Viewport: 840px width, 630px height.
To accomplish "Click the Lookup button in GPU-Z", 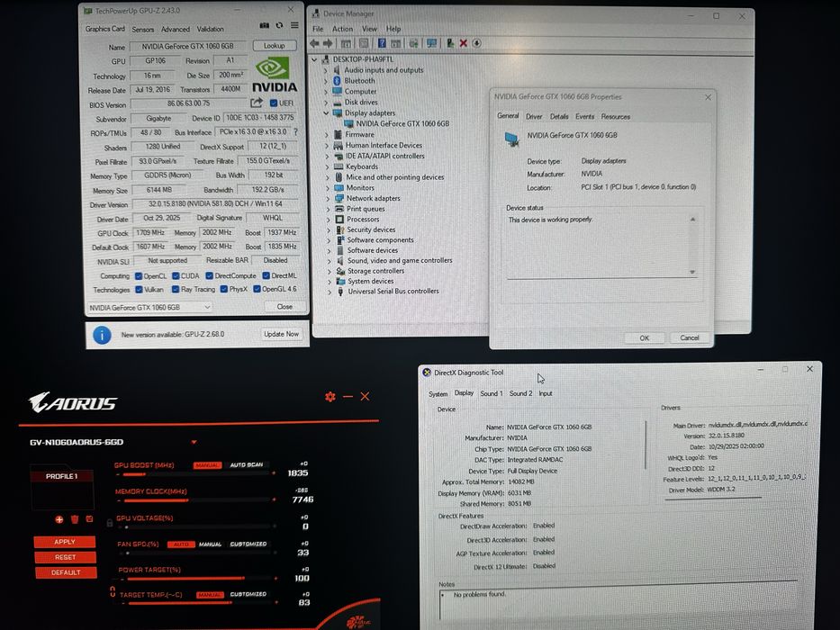I will [x=274, y=46].
